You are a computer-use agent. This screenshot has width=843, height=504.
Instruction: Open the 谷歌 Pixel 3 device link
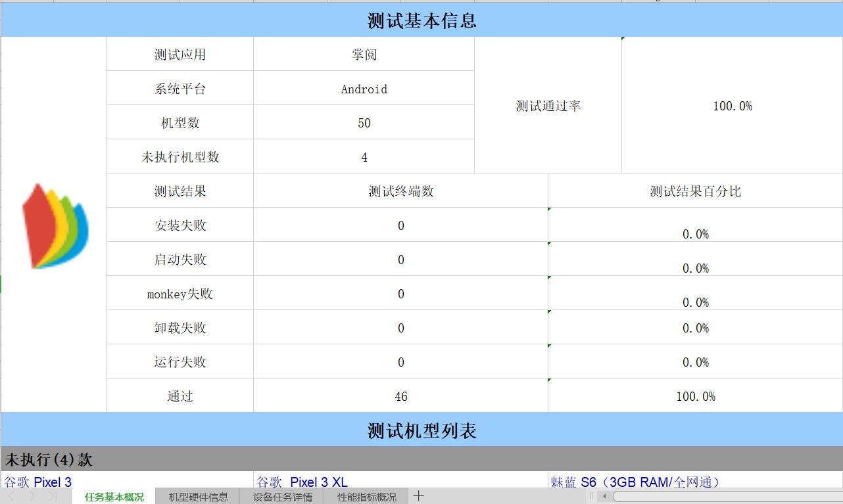pyautogui.click(x=36, y=482)
